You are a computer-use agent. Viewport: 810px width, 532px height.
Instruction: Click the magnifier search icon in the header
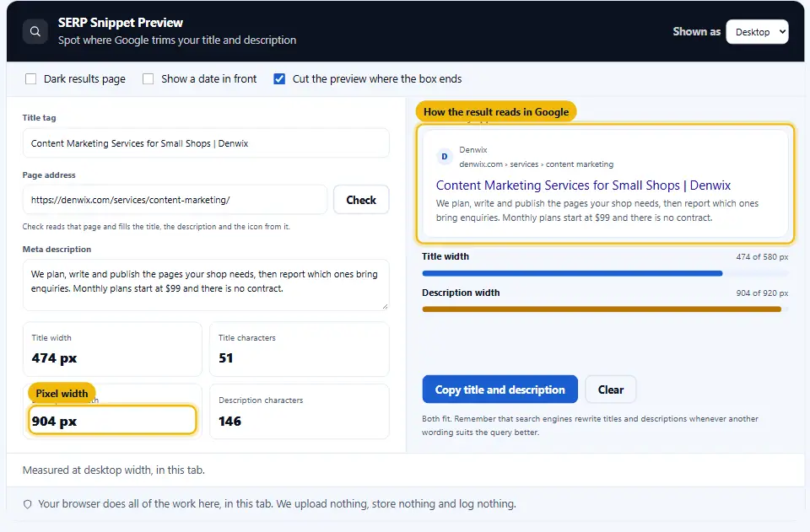pos(35,31)
